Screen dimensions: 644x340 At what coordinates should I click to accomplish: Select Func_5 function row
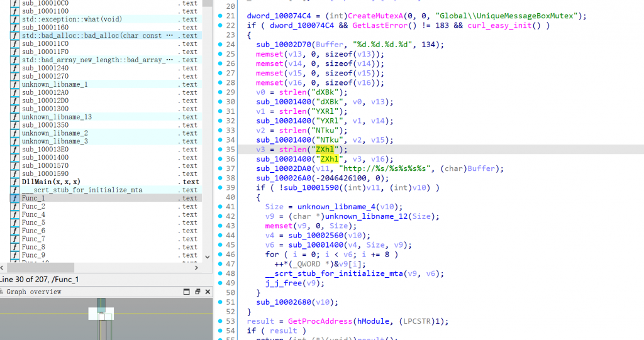tap(106, 222)
